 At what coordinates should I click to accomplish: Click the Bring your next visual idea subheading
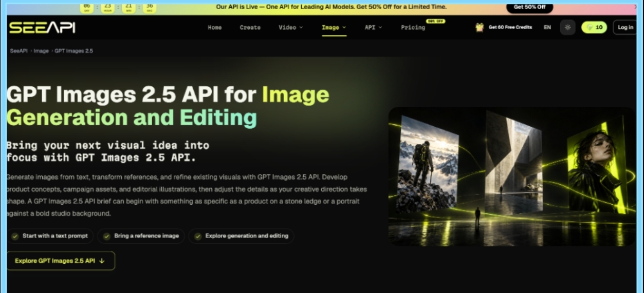tap(108, 151)
